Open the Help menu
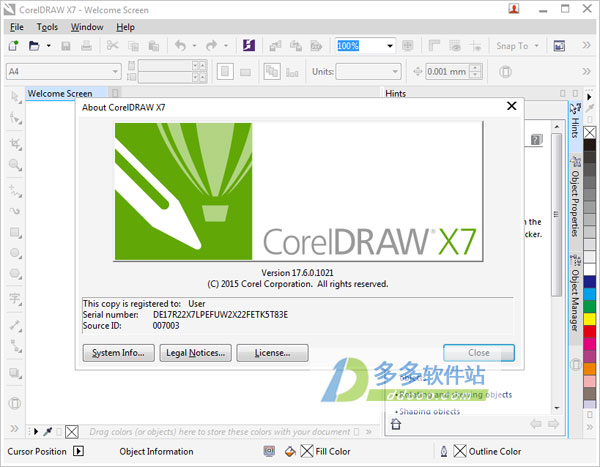The height and width of the screenshot is (467, 600). click(126, 27)
